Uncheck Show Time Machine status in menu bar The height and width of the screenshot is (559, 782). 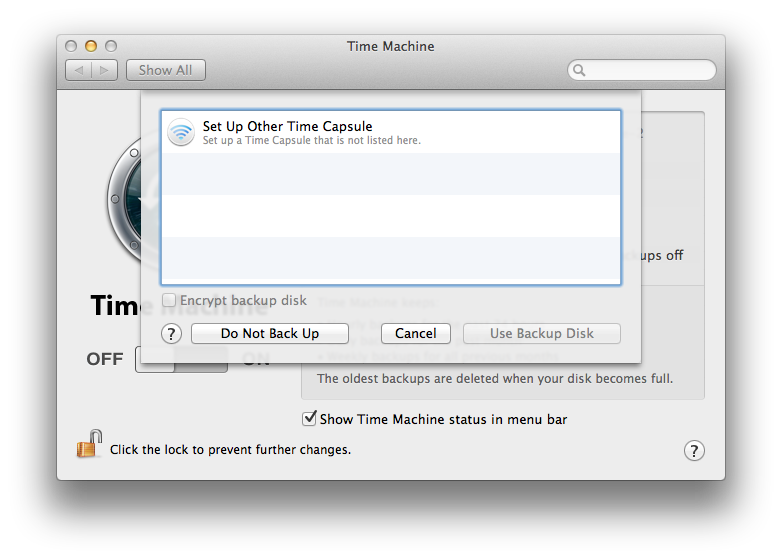click(x=309, y=418)
